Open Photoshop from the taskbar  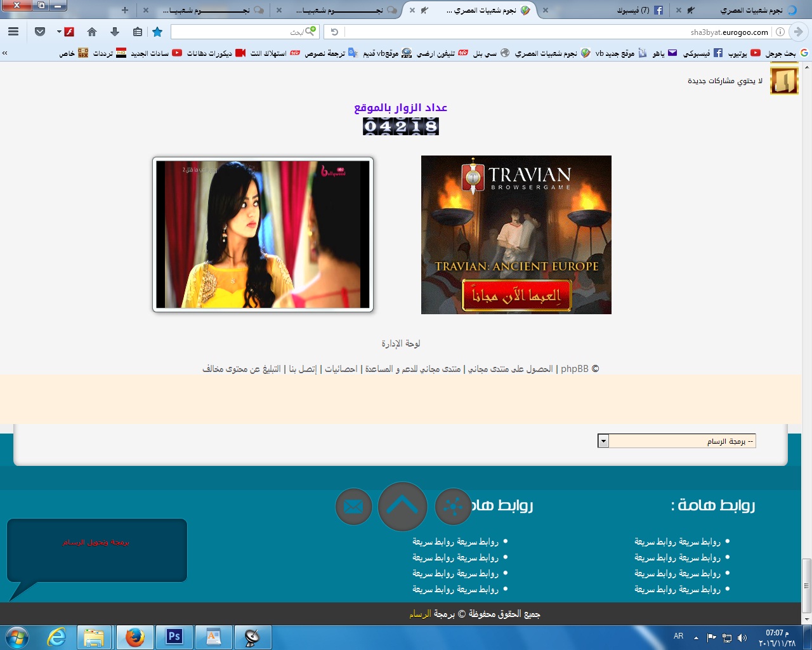click(174, 637)
